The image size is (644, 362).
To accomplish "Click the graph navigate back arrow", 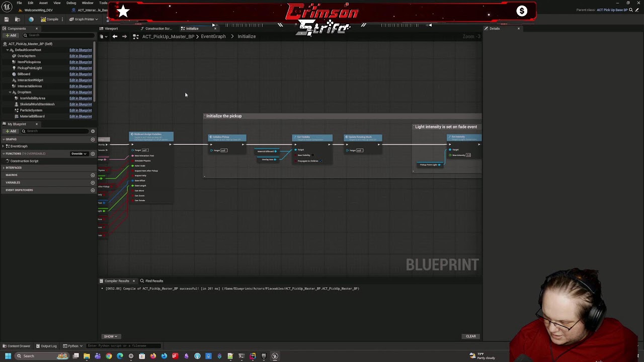I will (x=115, y=36).
